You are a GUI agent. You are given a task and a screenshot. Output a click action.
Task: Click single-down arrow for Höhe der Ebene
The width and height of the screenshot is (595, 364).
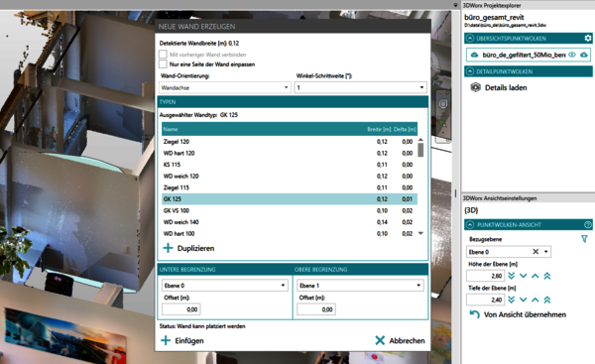point(524,276)
